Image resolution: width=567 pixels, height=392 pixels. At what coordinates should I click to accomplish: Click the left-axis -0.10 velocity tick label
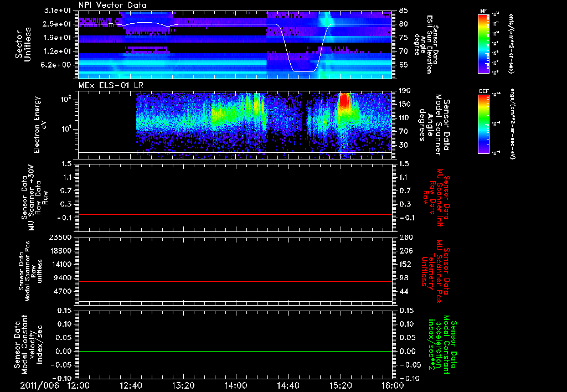tap(61, 378)
